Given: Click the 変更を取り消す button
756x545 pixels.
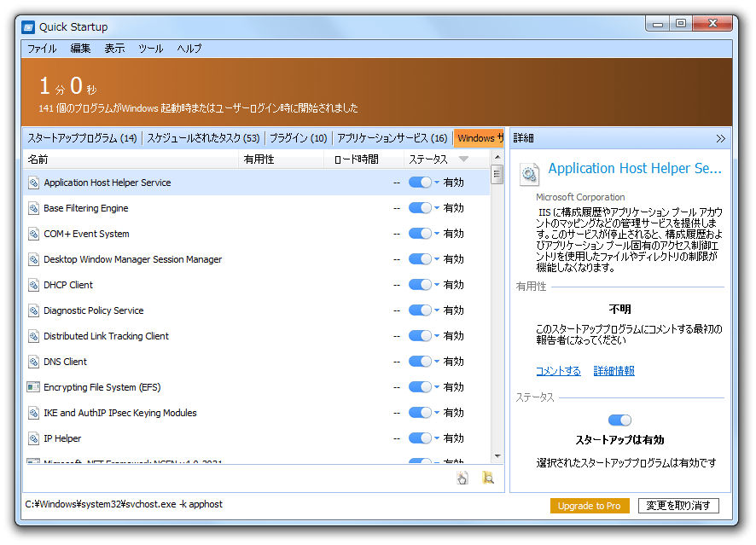Looking at the screenshot, I should [x=678, y=506].
